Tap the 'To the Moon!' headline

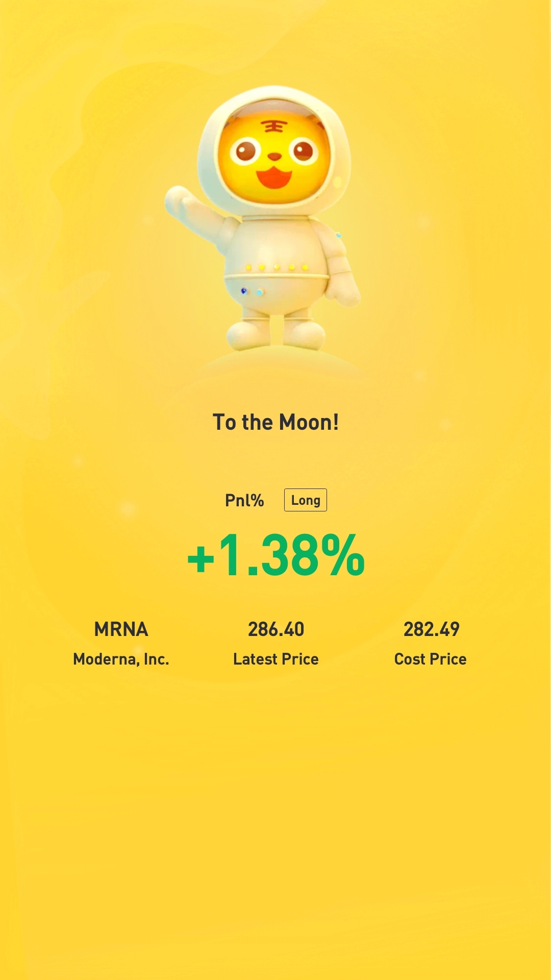click(275, 423)
